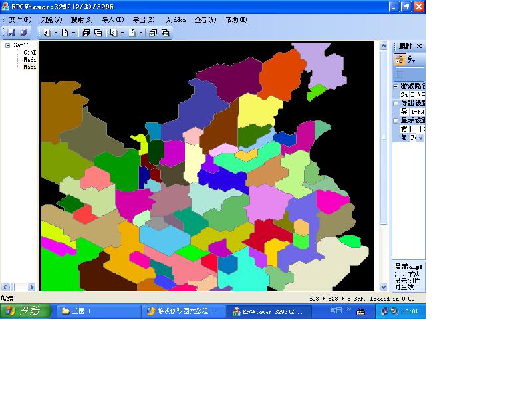Click the batch import stacked-pages icon

point(154,33)
